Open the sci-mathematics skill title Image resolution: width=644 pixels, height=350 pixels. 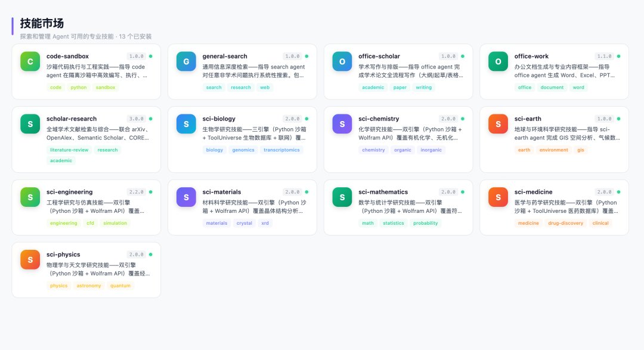tap(383, 192)
